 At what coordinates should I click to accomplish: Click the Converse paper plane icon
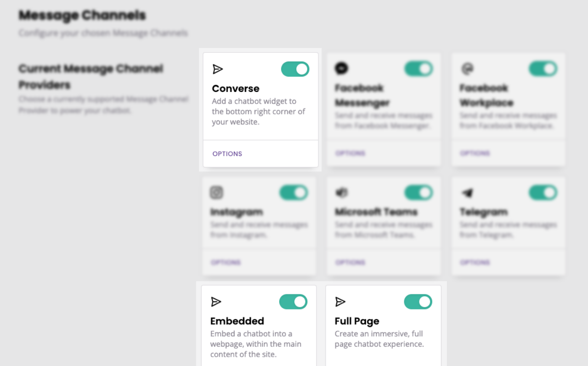point(218,69)
